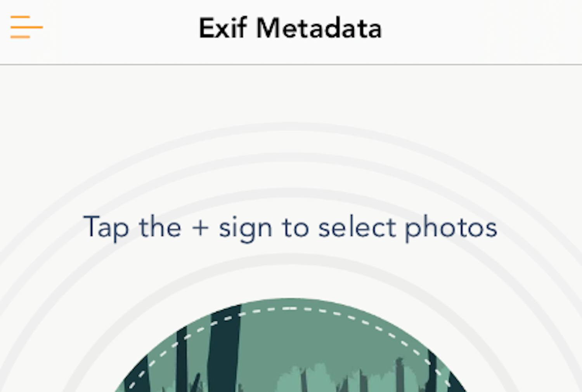Viewport: 582px width, 392px height.
Task: Click the outermost gray concentric ring
Action: click(x=290, y=126)
